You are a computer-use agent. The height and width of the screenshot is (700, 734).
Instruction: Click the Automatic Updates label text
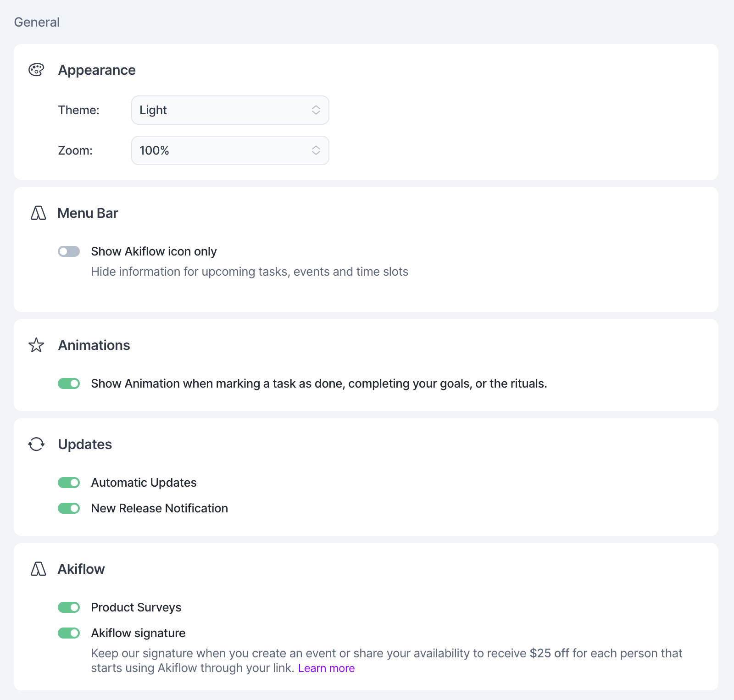point(144,483)
